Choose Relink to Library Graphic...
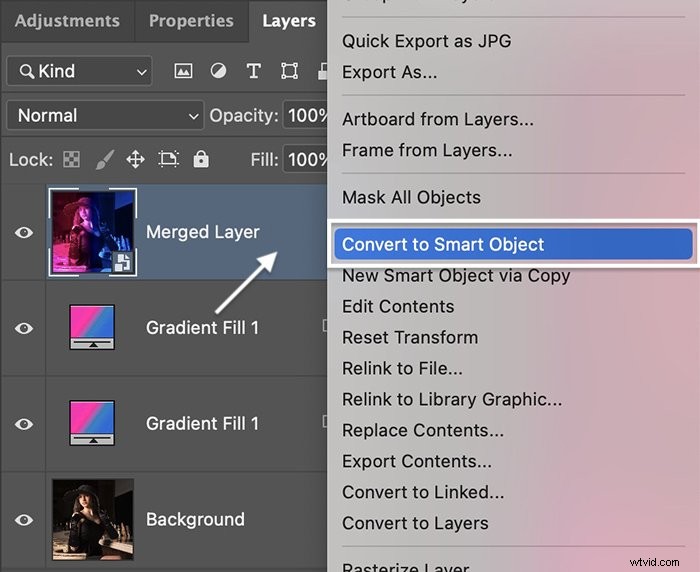Viewport: 700px width, 572px height. 452,400
